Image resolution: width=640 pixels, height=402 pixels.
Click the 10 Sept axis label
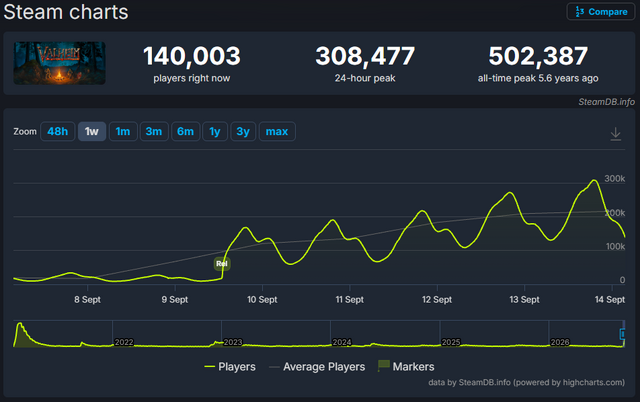(262, 300)
